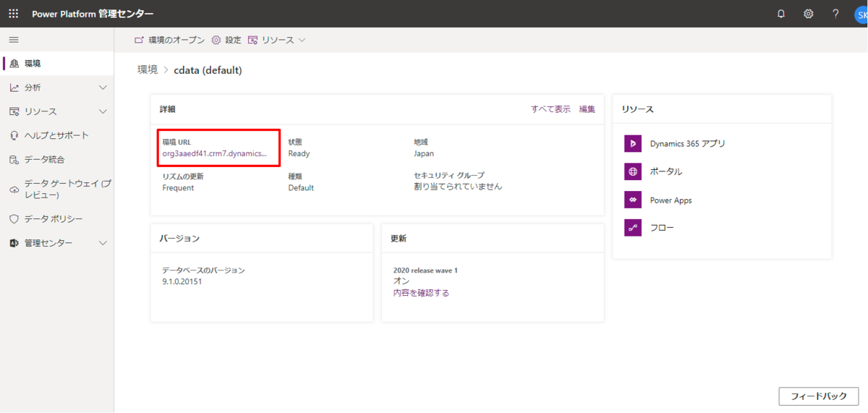868x413 pixels.
Task: Click the ポータル globe icon
Action: (633, 172)
